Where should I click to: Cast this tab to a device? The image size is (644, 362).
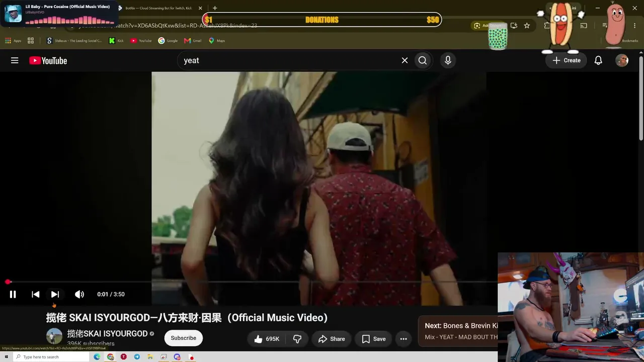point(584,26)
